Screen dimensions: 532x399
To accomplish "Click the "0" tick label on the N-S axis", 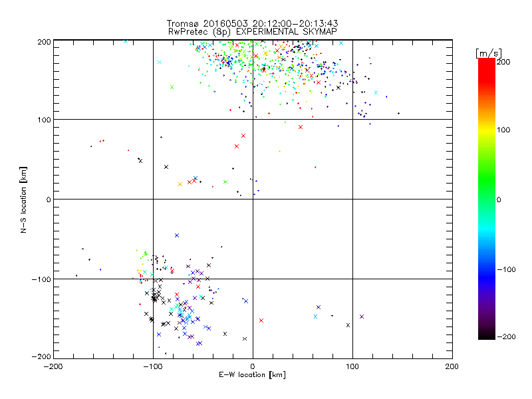I will click(x=49, y=199).
